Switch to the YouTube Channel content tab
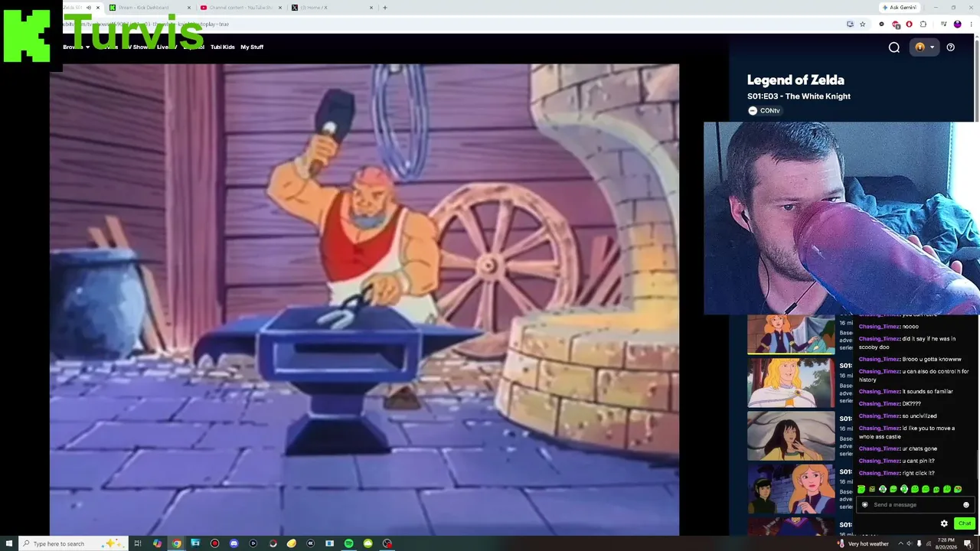The height and width of the screenshot is (551, 980). pos(240,8)
